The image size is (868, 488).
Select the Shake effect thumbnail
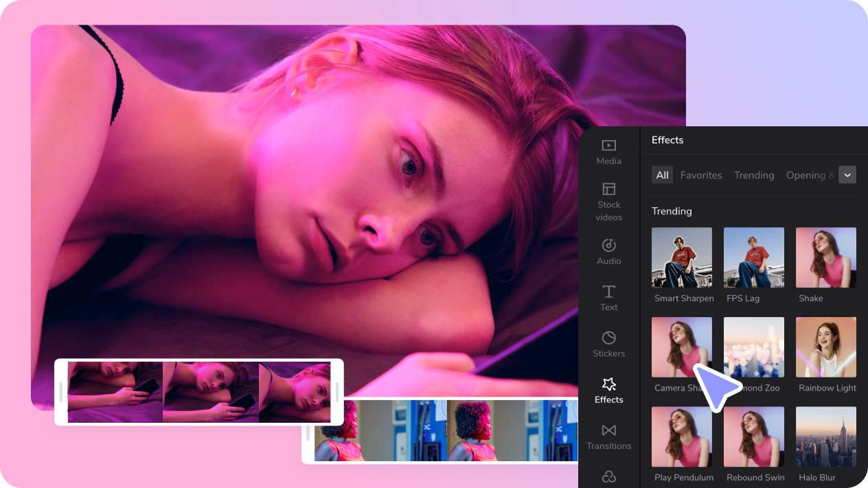pos(826,257)
